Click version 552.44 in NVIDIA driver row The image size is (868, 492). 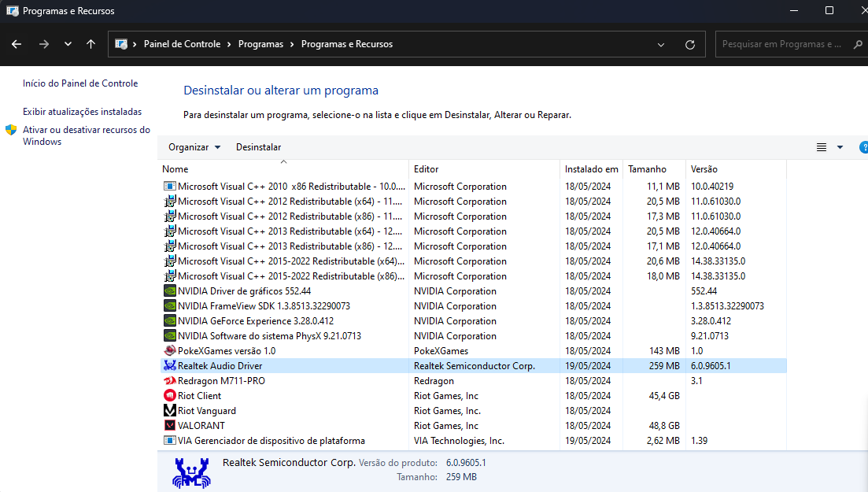coord(704,291)
